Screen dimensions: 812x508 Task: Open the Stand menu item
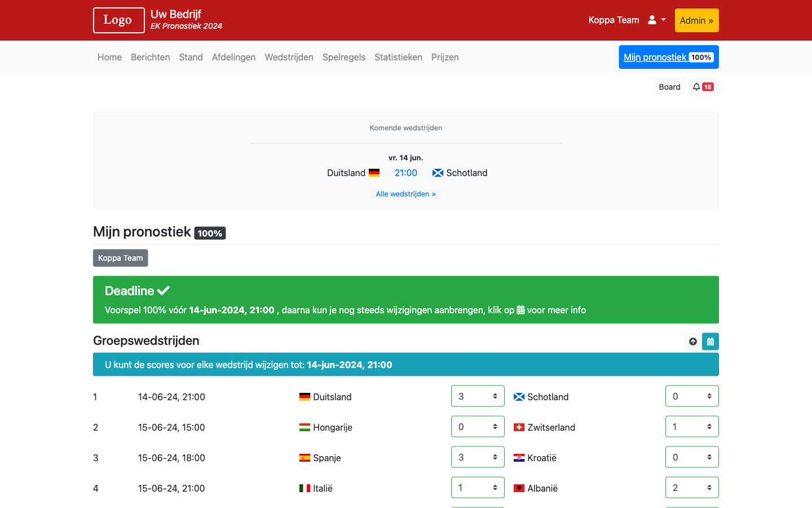click(x=191, y=57)
